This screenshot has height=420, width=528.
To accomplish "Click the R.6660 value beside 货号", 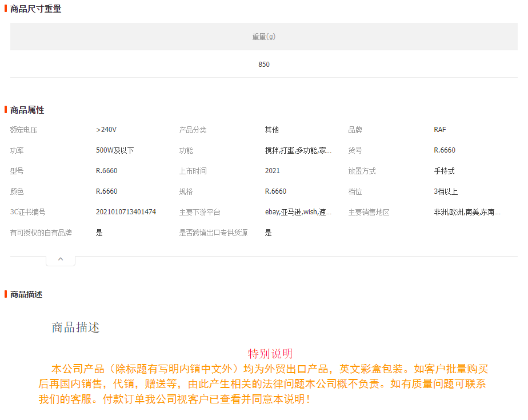I will 445,150.
